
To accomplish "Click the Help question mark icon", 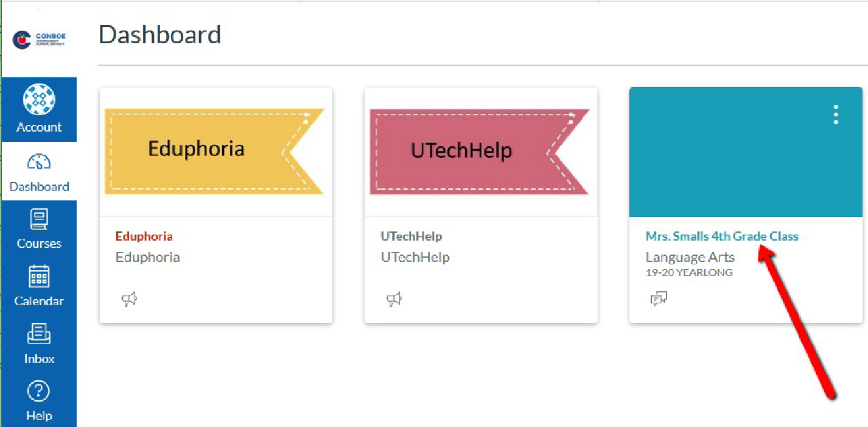I will click(39, 392).
